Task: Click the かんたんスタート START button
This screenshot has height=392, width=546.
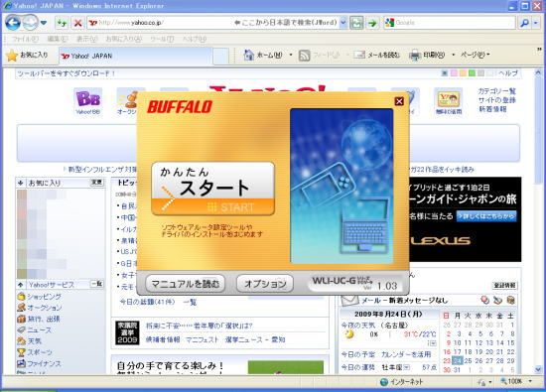Action: click(x=212, y=189)
